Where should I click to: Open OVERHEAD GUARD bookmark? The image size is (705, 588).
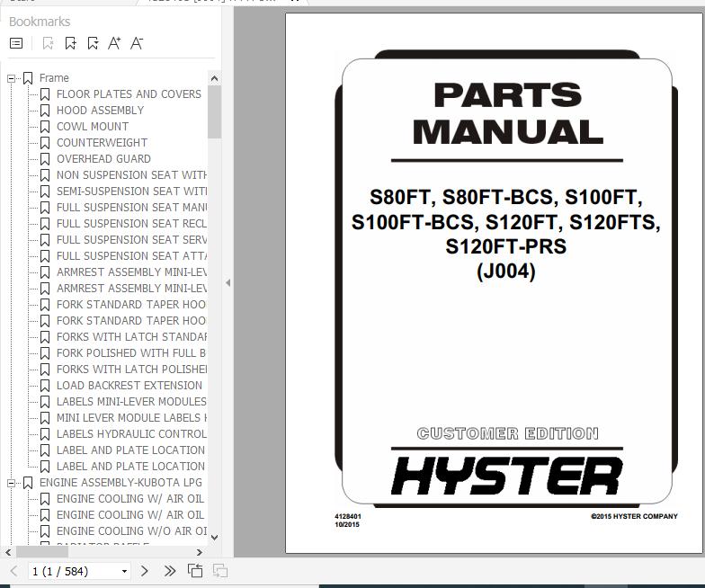(x=104, y=158)
